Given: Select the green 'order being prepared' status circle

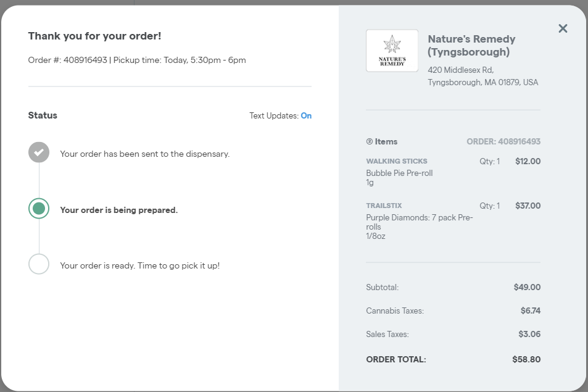Looking at the screenshot, I should [38, 208].
